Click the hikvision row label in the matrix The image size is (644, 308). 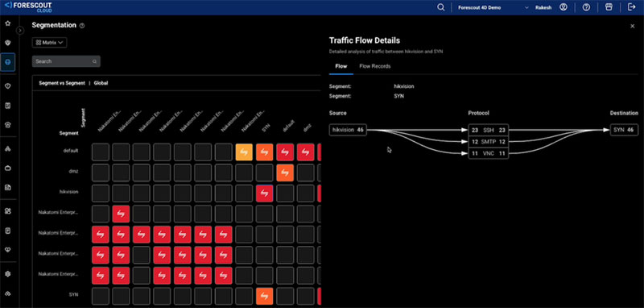(x=70, y=192)
